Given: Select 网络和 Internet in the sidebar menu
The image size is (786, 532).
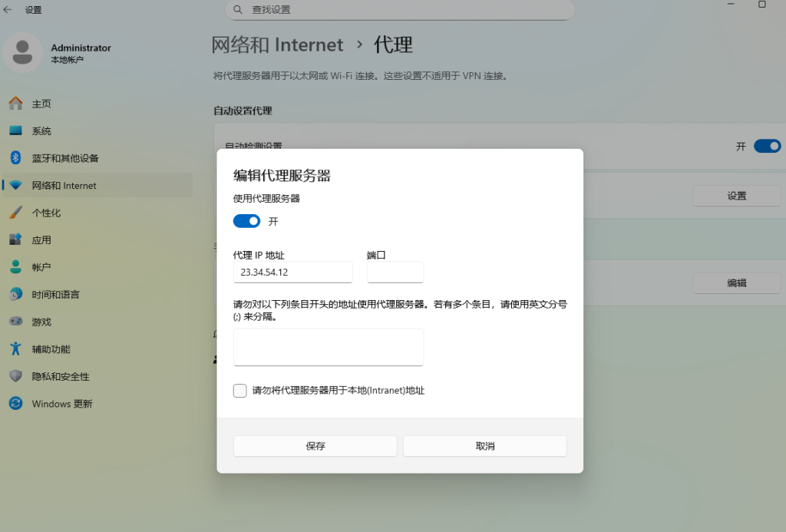Looking at the screenshot, I should click(x=64, y=186).
